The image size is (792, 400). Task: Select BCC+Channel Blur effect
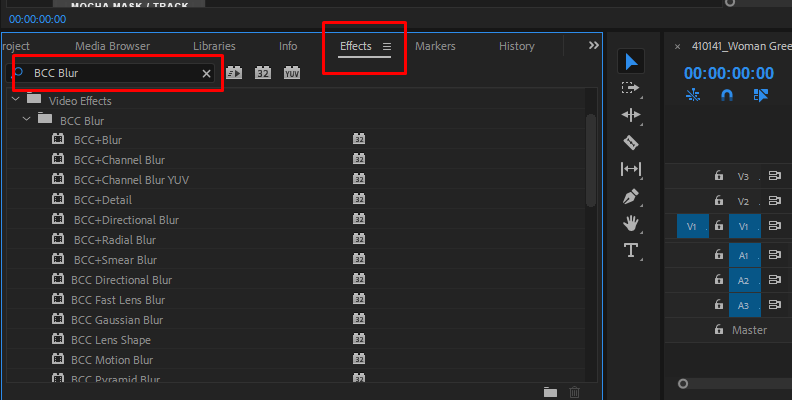pos(119,160)
